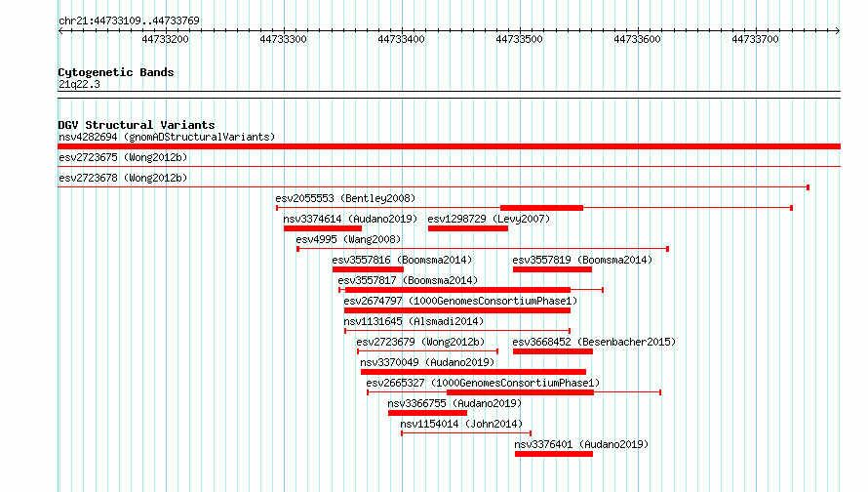
Task: Select the thick bar under nsv3370049
Action: pos(473,372)
